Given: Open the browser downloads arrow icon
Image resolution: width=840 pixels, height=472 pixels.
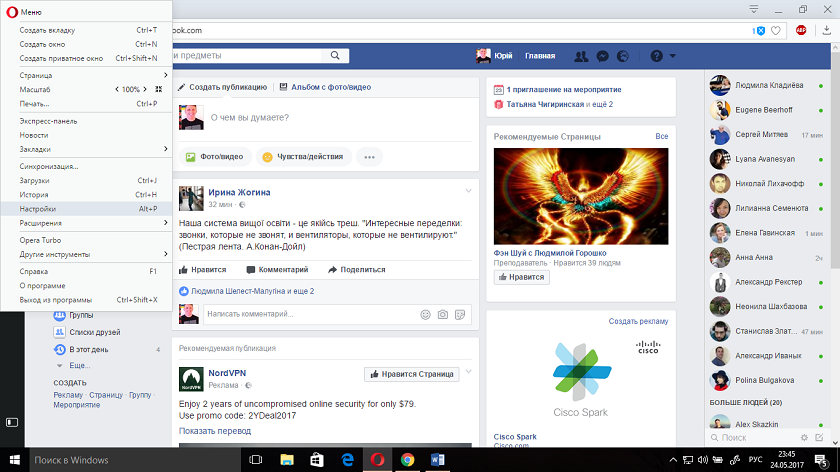Looking at the screenshot, I should (x=825, y=30).
